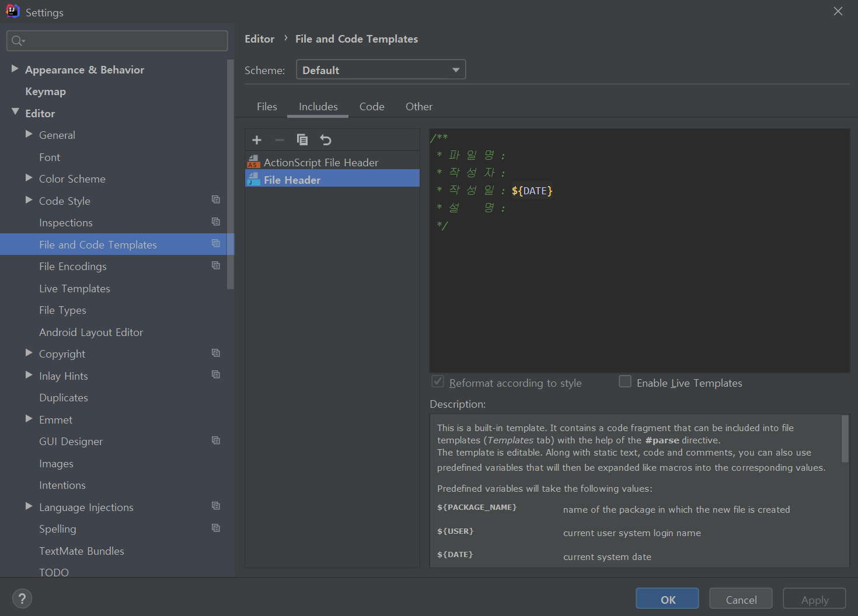
Task: Add a new include template
Action: 257,140
